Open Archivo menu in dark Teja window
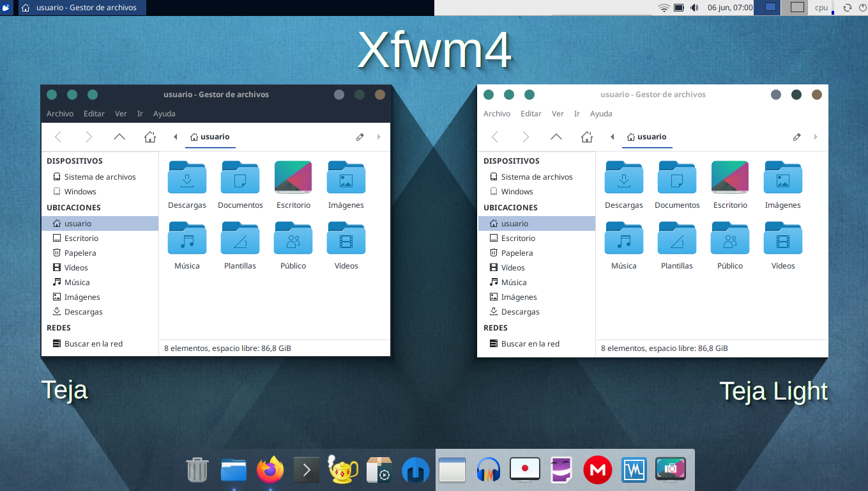The height and width of the screenshot is (491, 868). [x=60, y=114]
